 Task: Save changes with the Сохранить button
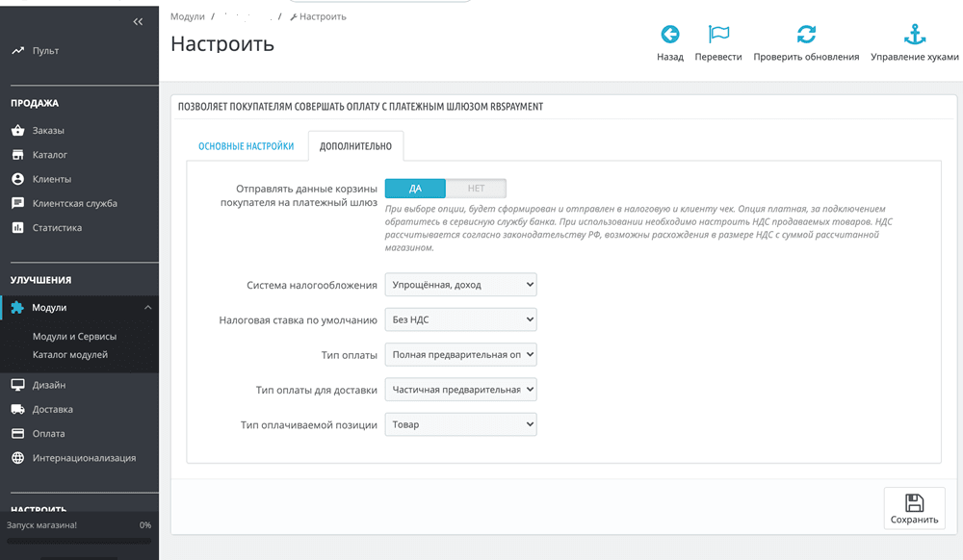[x=913, y=508]
